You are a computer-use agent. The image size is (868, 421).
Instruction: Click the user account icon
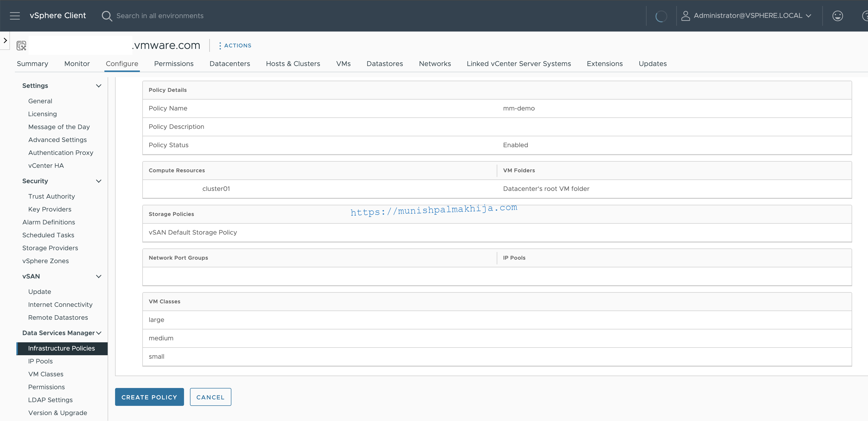685,16
